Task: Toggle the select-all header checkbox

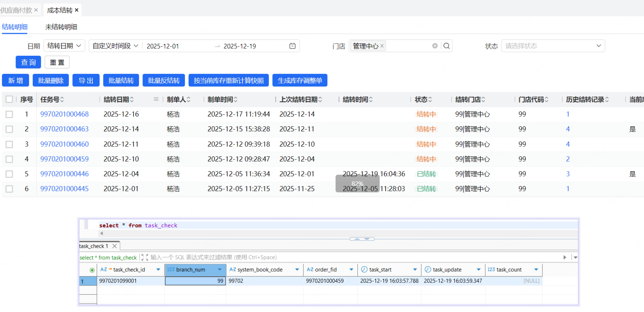Action: (9, 99)
